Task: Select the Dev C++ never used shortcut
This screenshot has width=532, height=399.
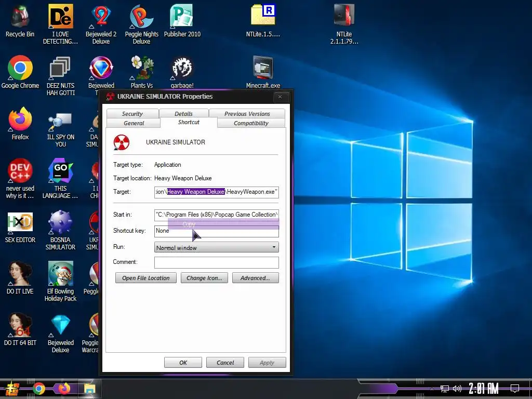Action: (20, 179)
